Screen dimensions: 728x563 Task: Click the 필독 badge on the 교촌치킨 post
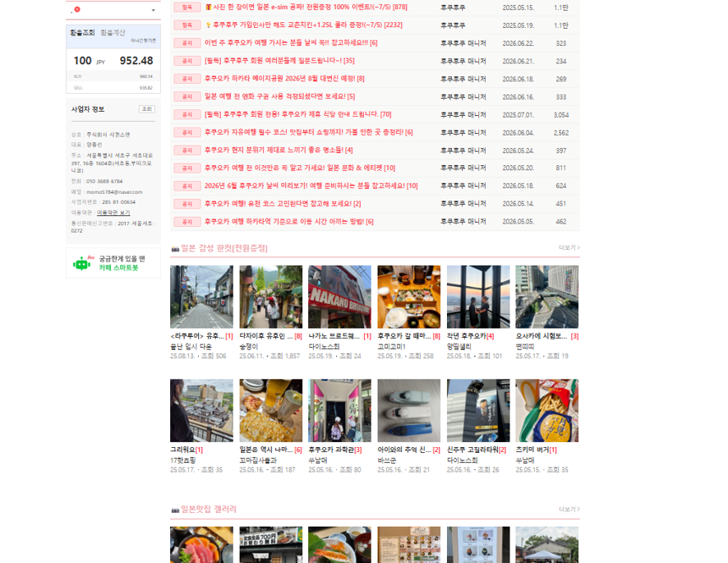click(x=187, y=25)
